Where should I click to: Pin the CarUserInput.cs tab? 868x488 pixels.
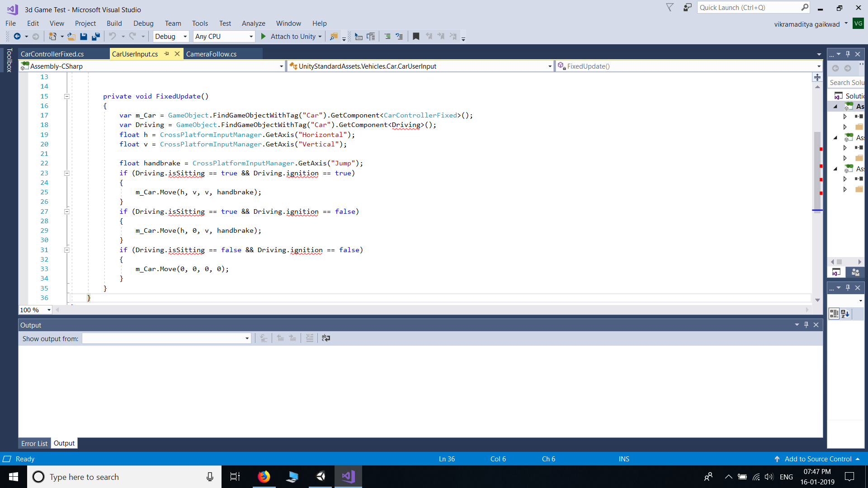pos(167,54)
